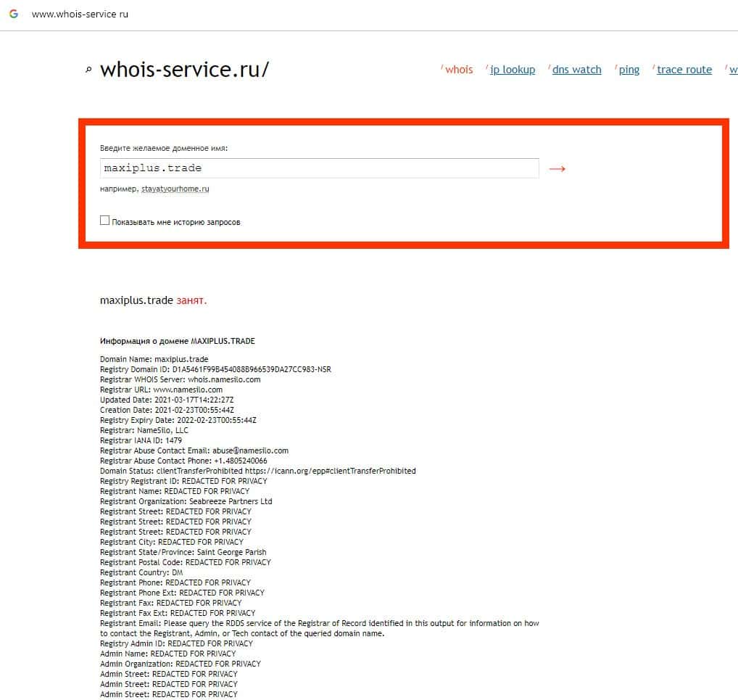Click the red arrow submit button
The height and width of the screenshot is (700, 738).
coord(557,168)
